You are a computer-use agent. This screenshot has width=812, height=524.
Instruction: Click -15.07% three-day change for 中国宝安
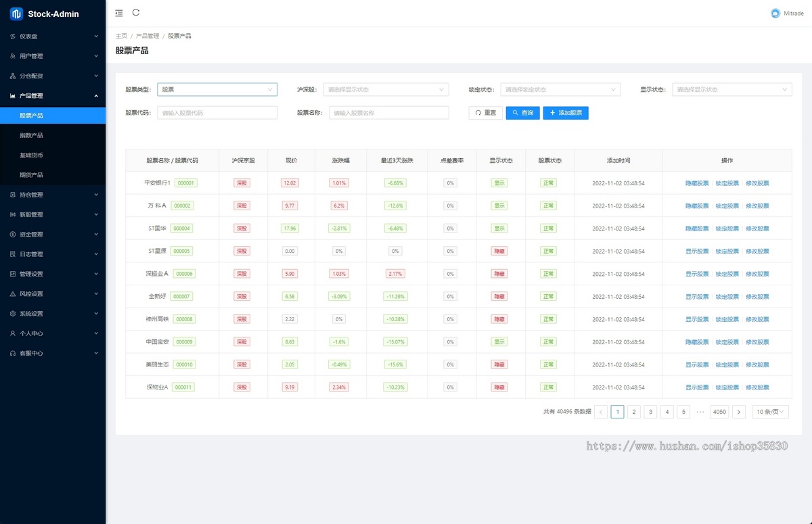[395, 342]
